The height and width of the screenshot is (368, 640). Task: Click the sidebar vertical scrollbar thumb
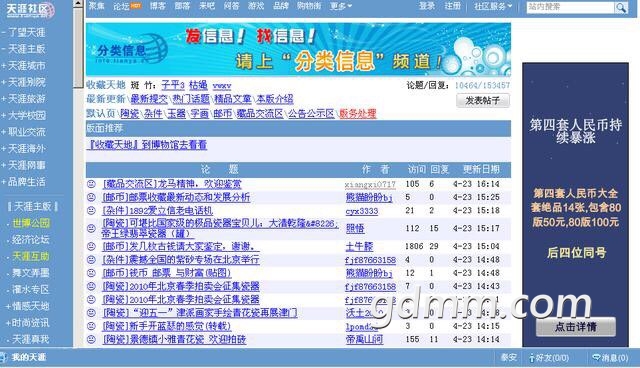78,48
